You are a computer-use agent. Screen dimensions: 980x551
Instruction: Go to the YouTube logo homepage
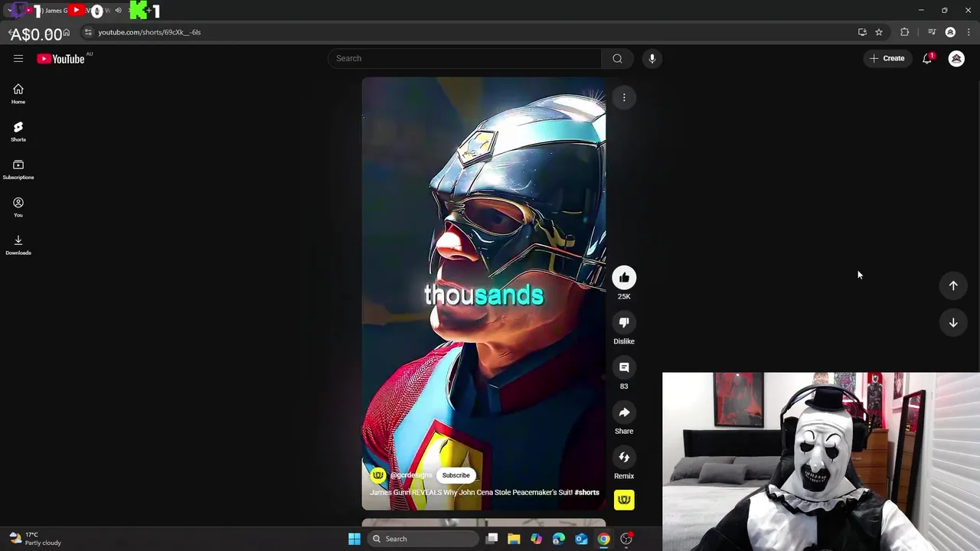[x=60, y=59]
